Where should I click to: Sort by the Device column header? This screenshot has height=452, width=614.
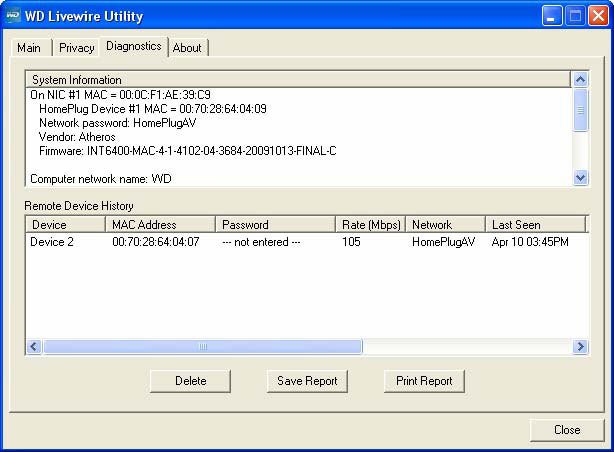[65, 225]
